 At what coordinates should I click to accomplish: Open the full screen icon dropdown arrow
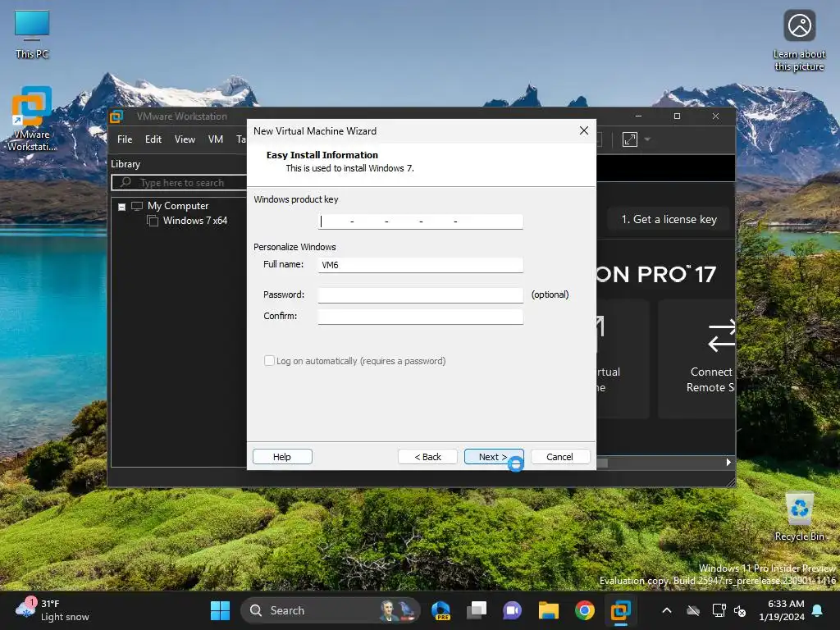coord(647,139)
